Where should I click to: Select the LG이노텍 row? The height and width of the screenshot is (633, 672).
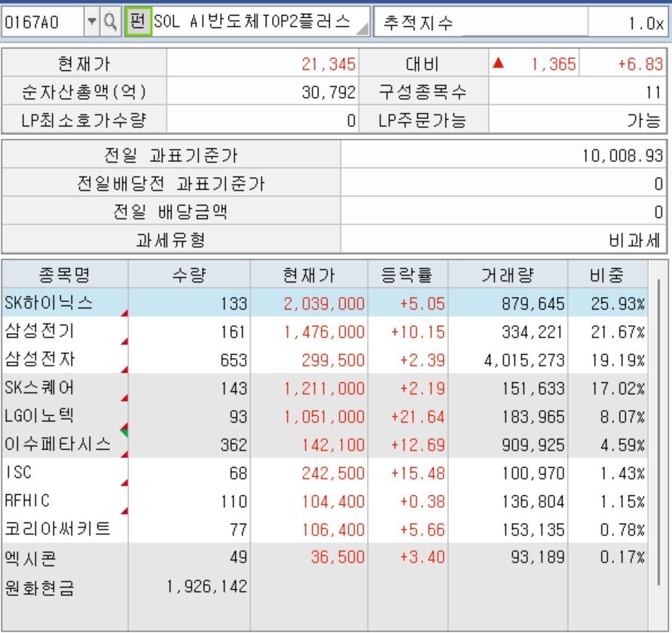pos(325,416)
